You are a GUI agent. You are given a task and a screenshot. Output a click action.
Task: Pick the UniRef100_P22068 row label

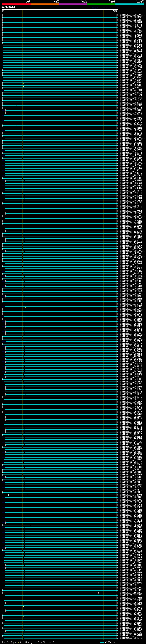131,329
